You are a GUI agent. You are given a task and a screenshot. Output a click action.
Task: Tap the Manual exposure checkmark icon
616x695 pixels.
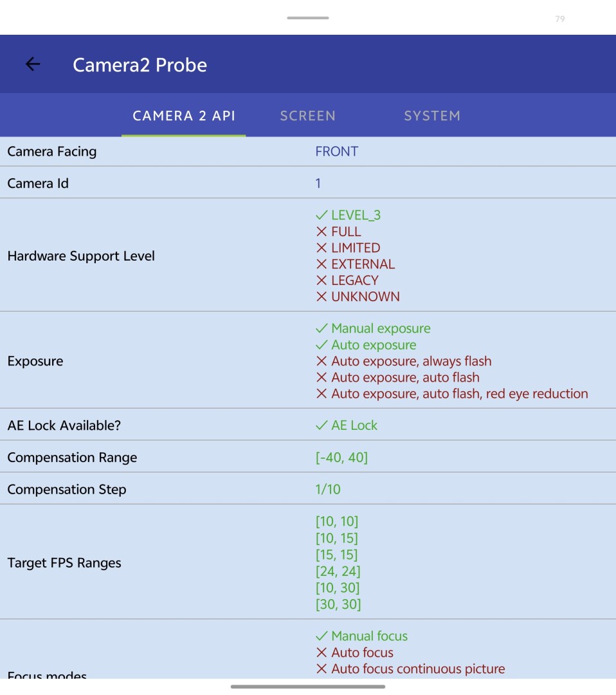pos(322,329)
